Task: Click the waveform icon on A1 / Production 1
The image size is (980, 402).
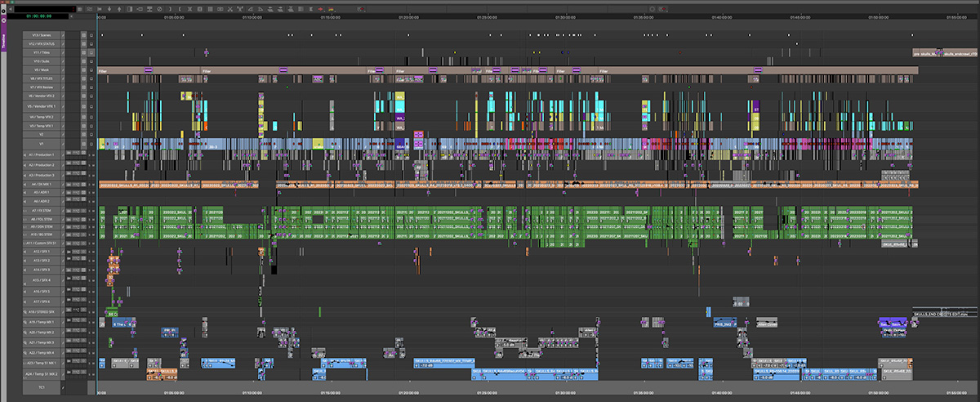Action: [x=76, y=152]
